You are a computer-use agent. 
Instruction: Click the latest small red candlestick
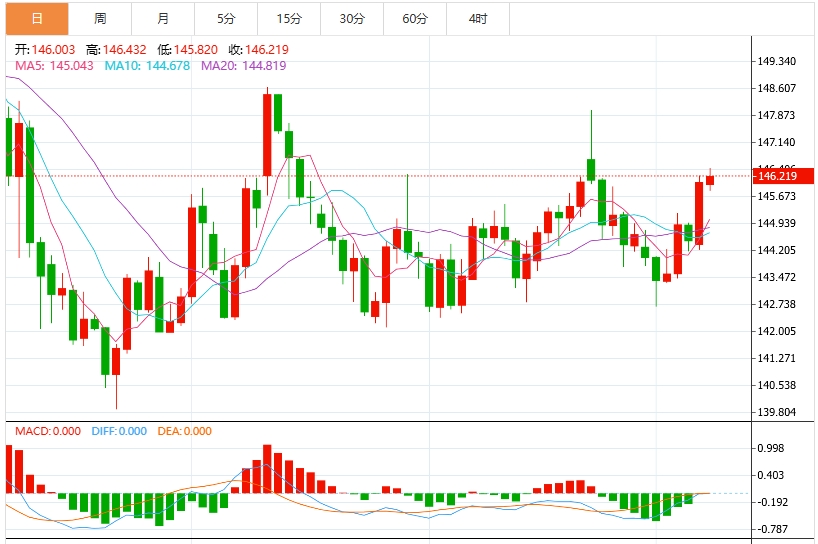710,180
